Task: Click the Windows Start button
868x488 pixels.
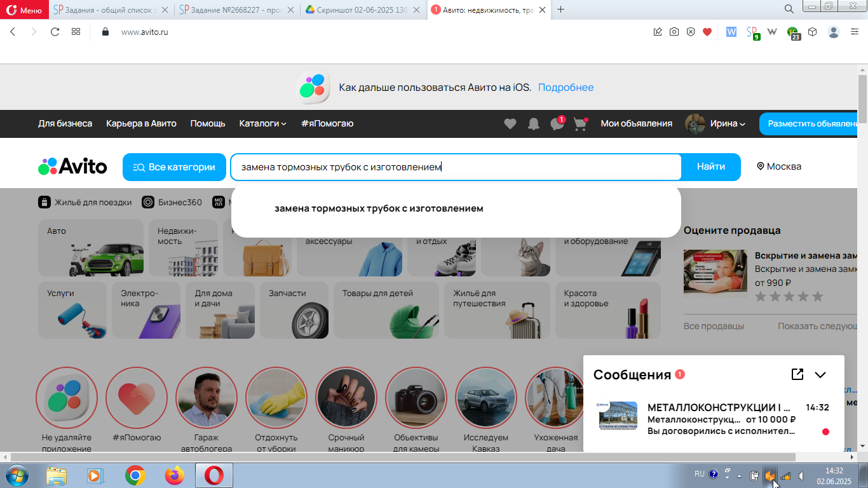Action: [x=16, y=475]
